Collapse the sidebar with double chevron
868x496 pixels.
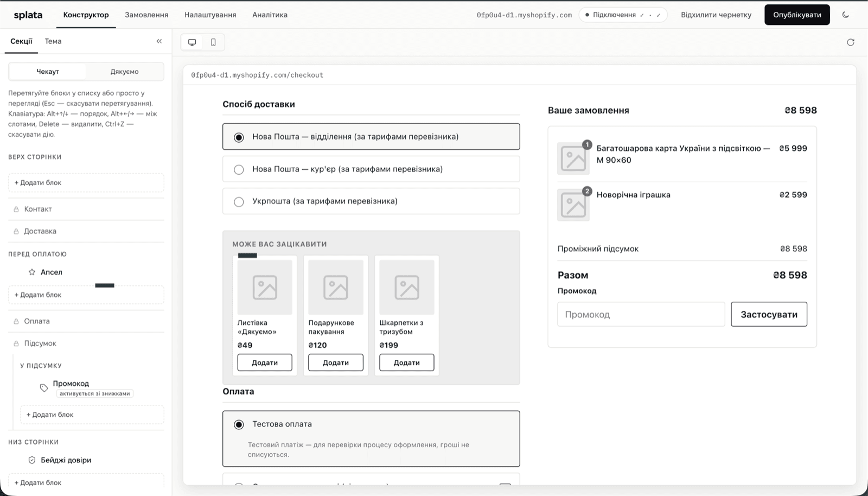point(159,41)
